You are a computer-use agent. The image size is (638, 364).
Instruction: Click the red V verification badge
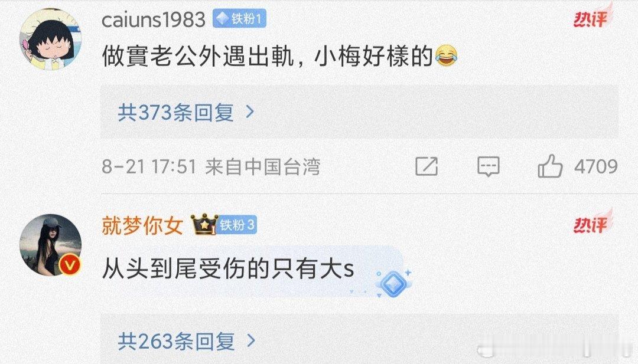click(x=70, y=265)
